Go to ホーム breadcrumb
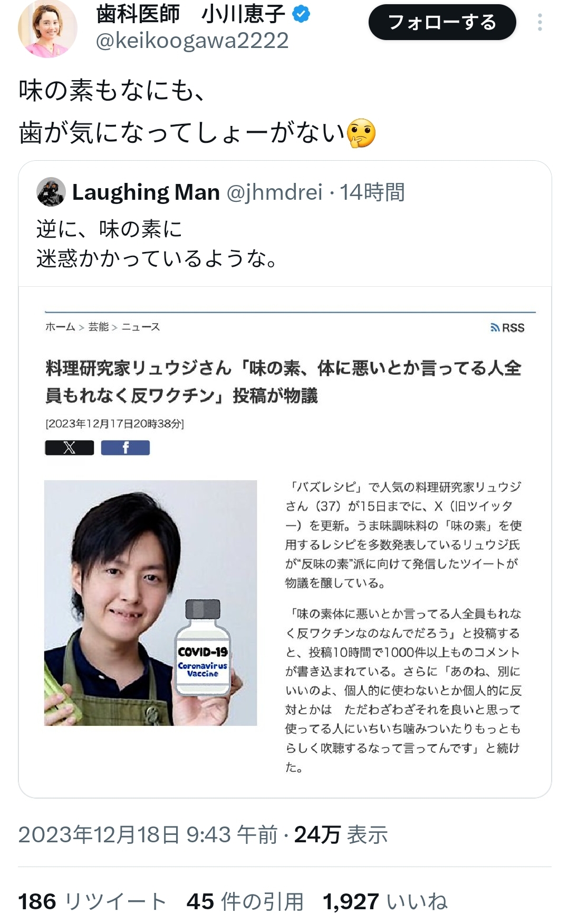Image resolution: width=569 pixels, height=924 pixels. point(60,327)
